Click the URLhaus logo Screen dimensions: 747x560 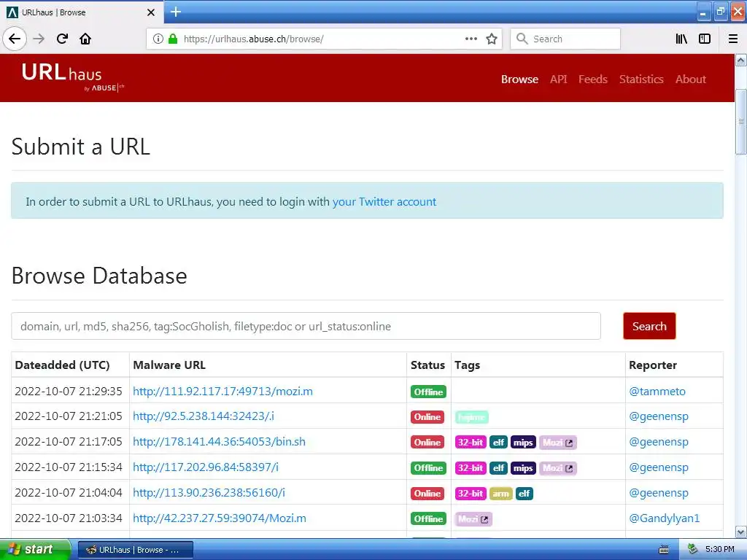pos(72,77)
